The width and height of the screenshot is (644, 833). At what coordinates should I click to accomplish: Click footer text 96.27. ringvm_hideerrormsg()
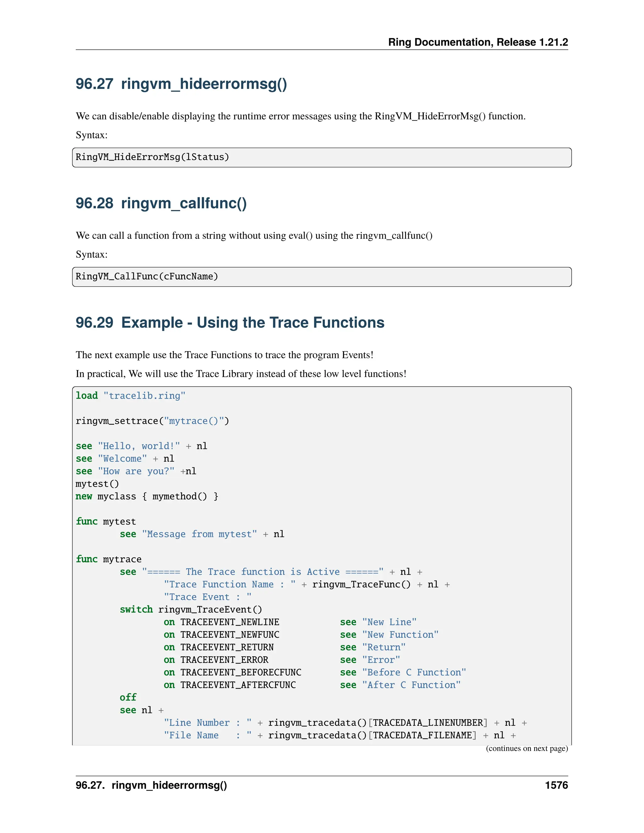(x=151, y=785)
